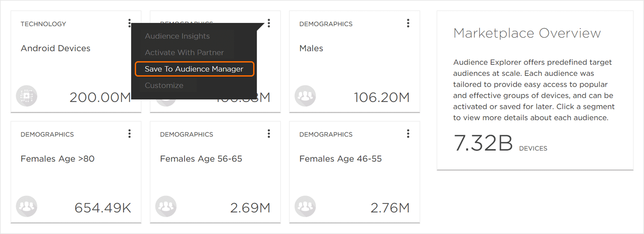Open the Males segment title
This screenshot has width=644, height=234.
311,48
